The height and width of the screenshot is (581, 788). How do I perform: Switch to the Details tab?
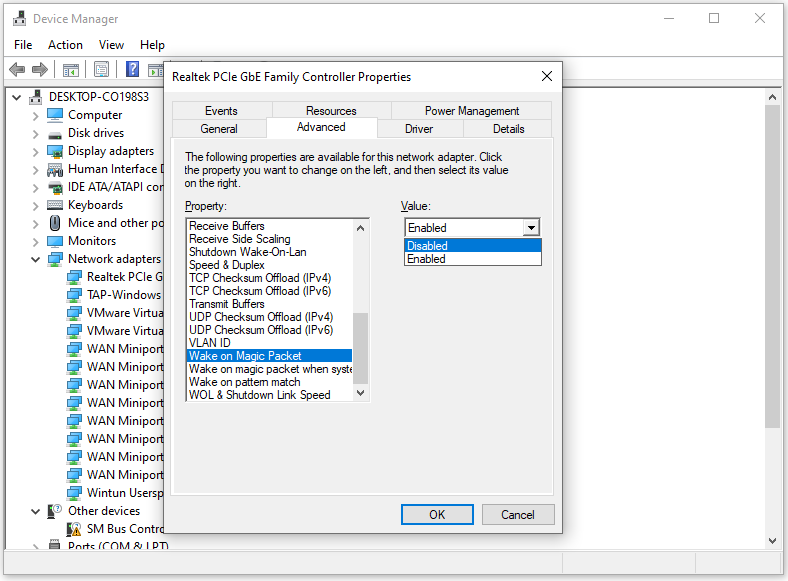pos(509,129)
